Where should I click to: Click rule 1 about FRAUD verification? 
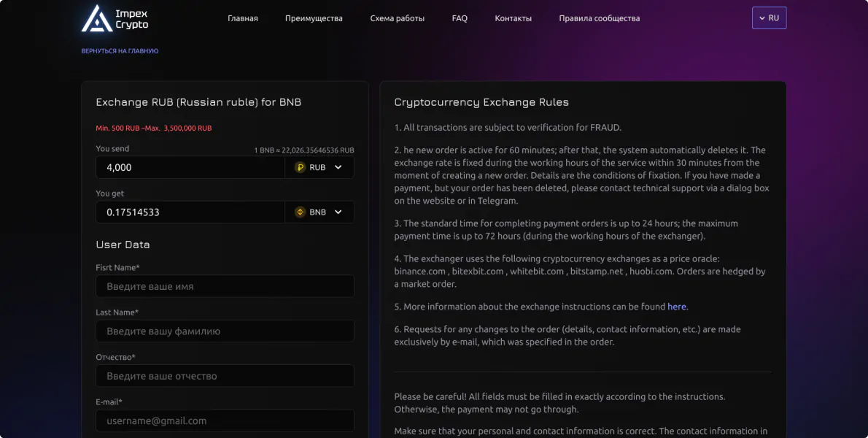click(508, 127)
